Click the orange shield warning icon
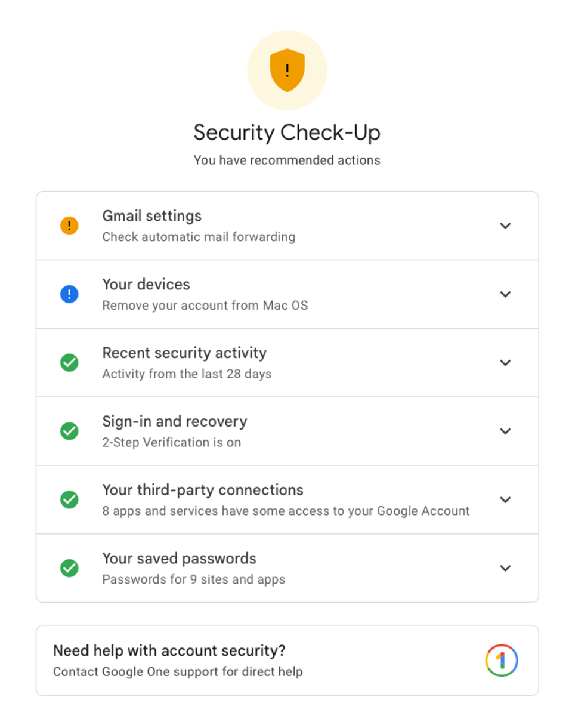Screen dimensions: 572x728 click(287, 70)
